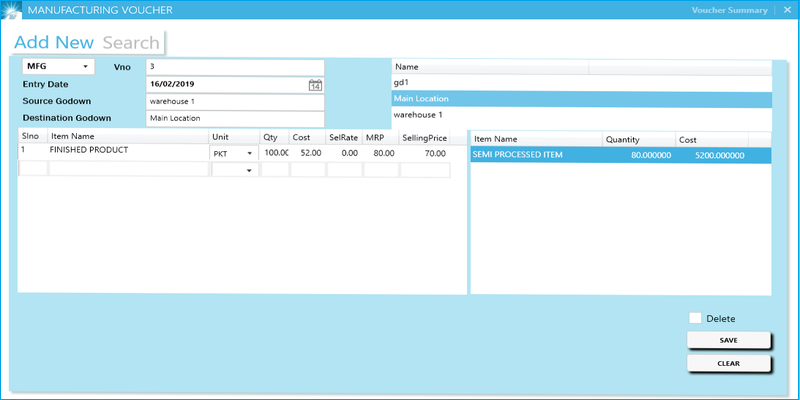Select gd1 in the godown list
This screenshot has width=800, height=400.
[582, 82]
